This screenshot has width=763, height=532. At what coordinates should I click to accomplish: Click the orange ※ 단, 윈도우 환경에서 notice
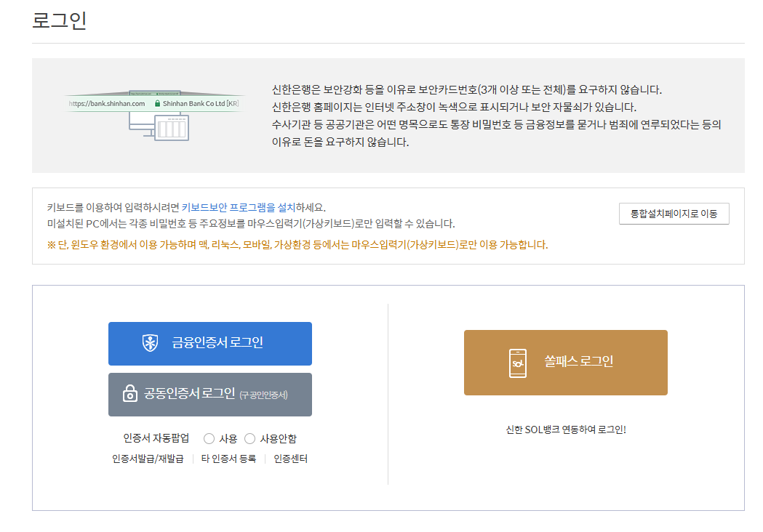tap(297, 245)
